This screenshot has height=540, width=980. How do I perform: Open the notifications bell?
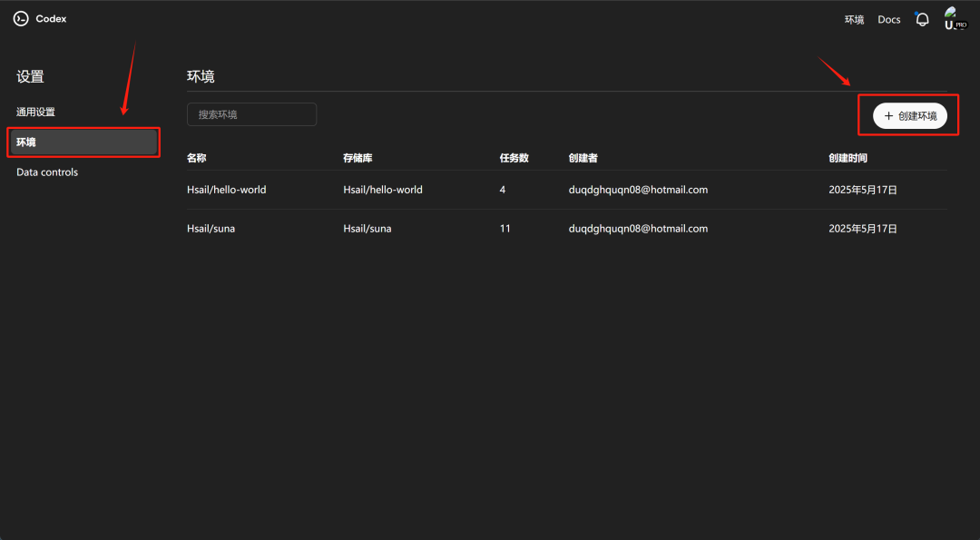922,19
